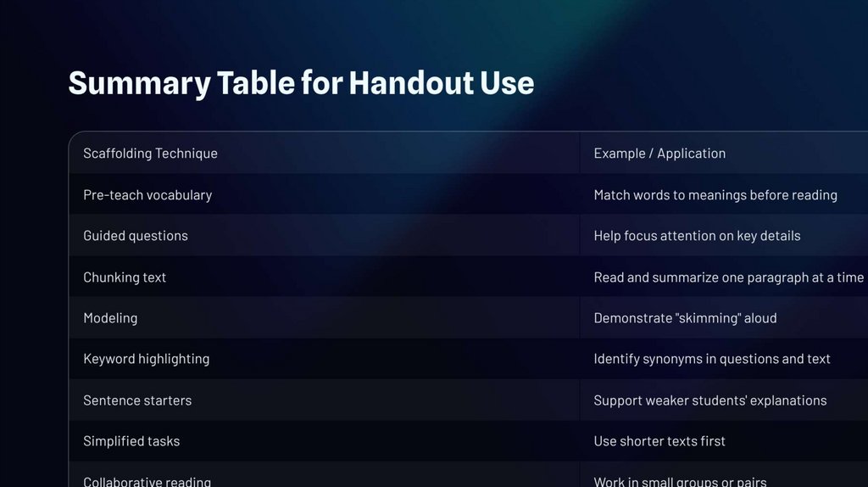Select the 'Collaborative reading' row label

pyautogui.click(x=147, y=481)
